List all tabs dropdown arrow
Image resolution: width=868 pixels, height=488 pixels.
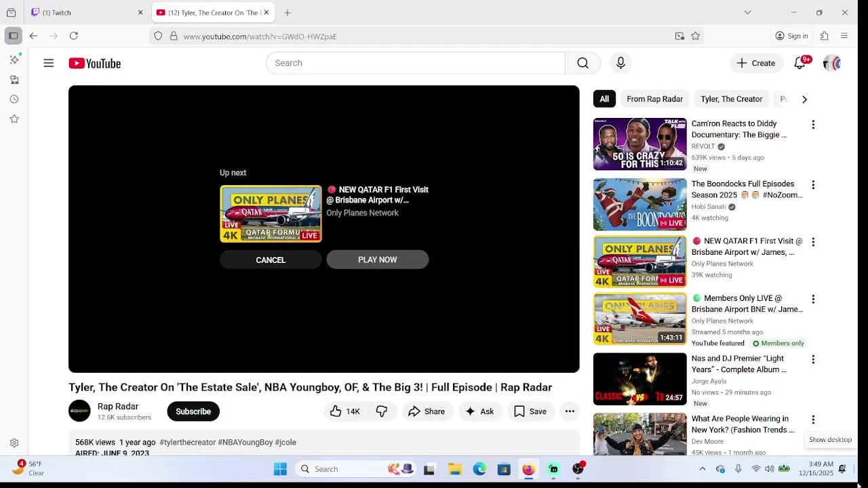(747, 12)
